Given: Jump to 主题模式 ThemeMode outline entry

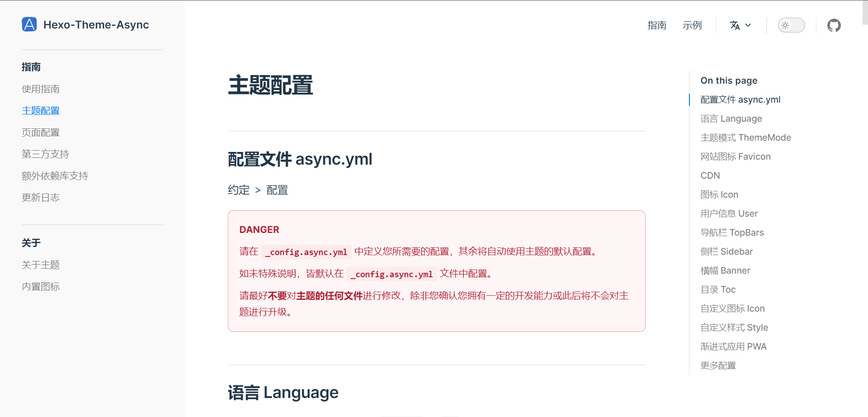Looking at the screenshot, I should (x=746, y=137).
